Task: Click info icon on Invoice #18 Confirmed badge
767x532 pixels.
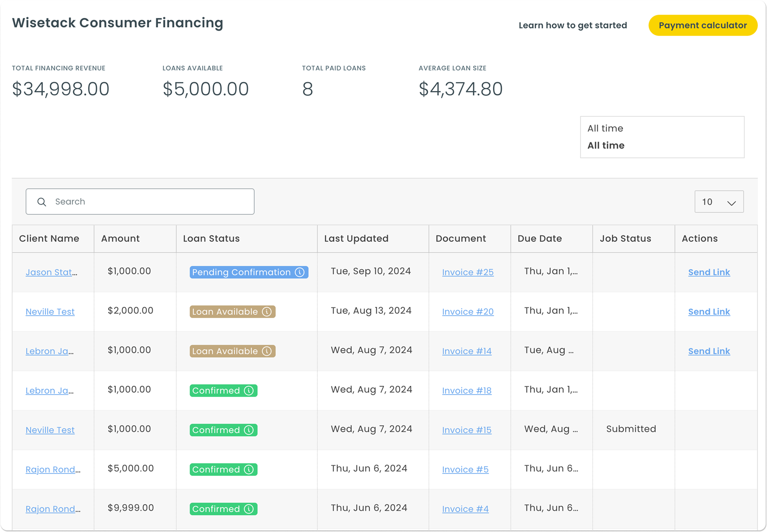Action: point(249,390)
